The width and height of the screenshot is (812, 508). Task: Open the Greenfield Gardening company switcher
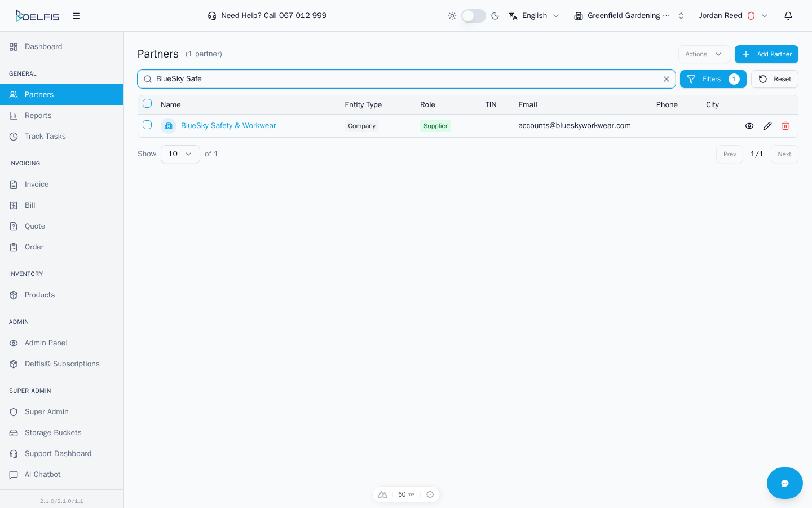tap(629, 16)
